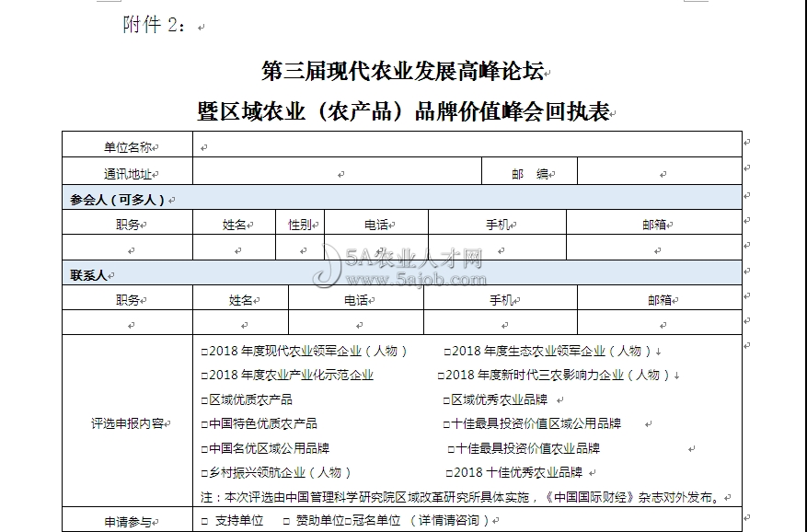807x532 pixels.
Task: Click the empty cell under 性别
Action: point(300,249)
